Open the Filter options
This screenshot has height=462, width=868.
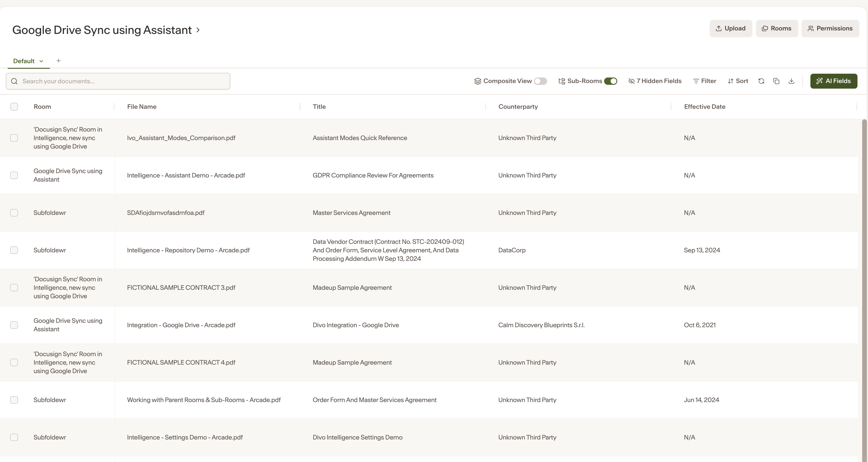point(705,81)
